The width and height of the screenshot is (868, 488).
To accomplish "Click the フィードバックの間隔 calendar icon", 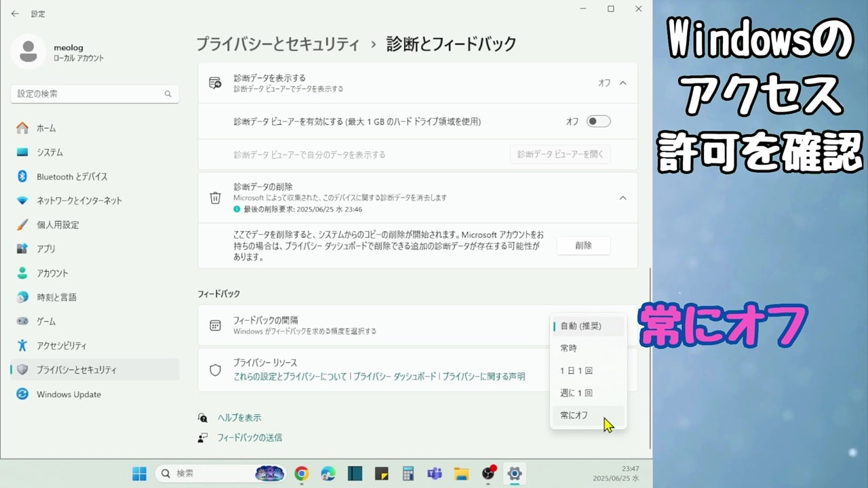I will click(x=215, y=325).
